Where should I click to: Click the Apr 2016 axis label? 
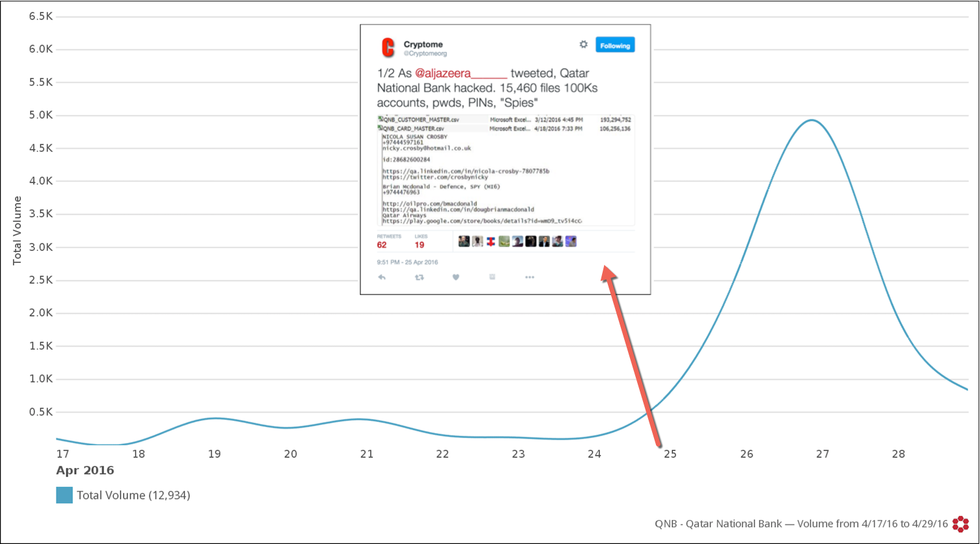85,471
